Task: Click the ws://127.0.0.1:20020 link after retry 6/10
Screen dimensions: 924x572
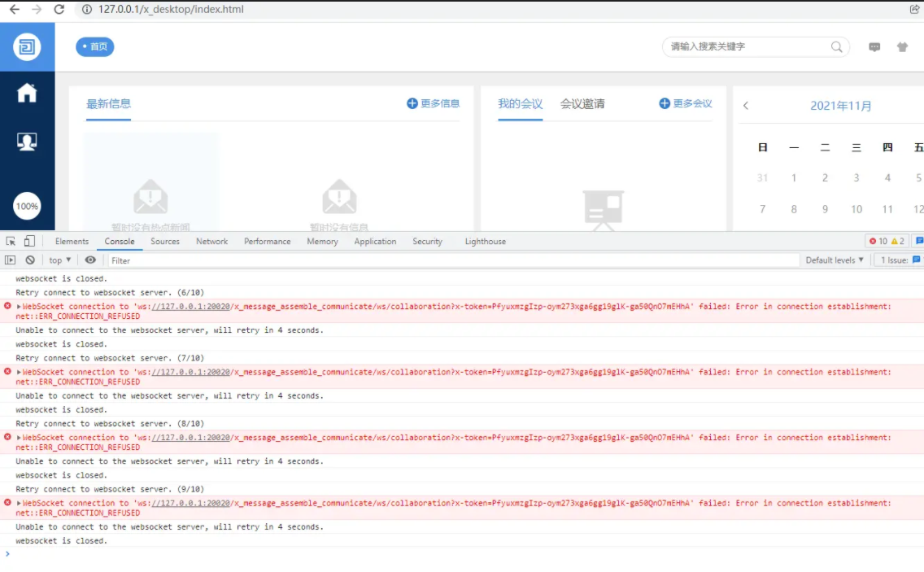Action: [x=191, y=307]
